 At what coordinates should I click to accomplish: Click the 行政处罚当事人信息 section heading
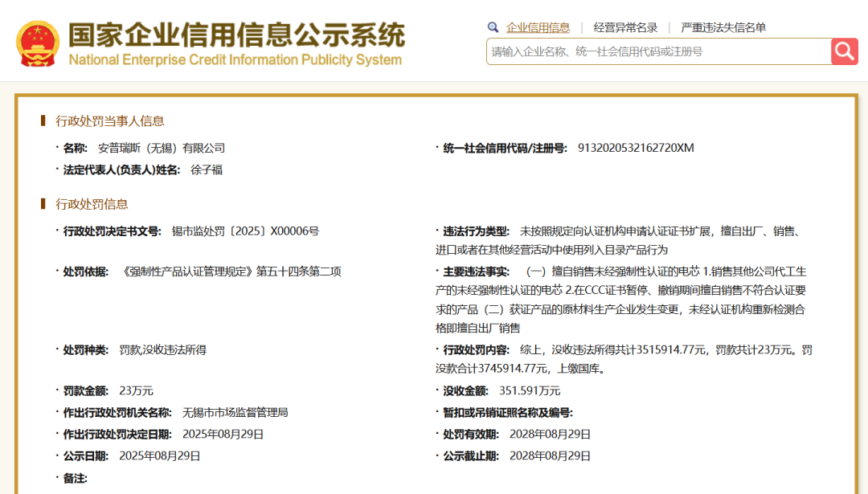109,120
